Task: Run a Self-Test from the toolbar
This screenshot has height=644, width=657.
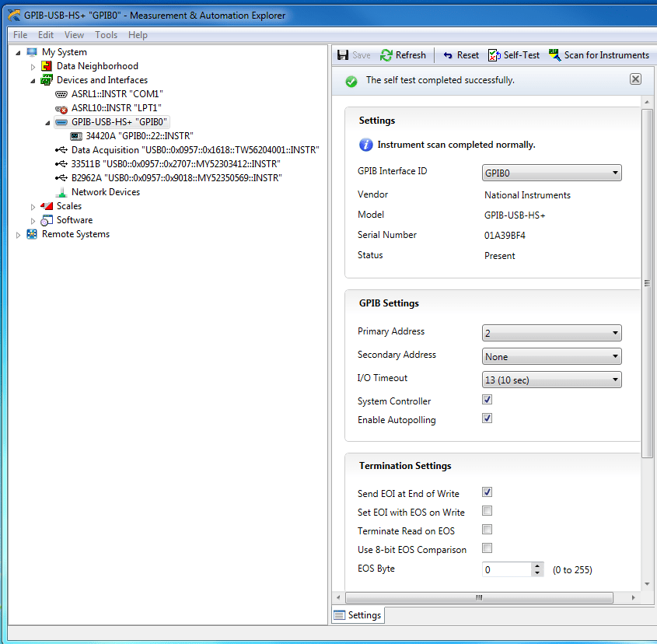Action: coord(513,54)
